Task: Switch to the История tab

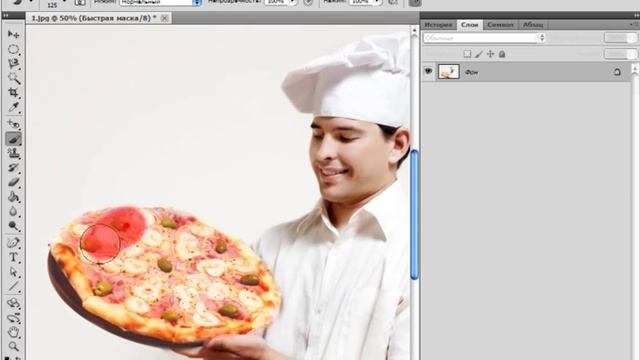Action: click(438, 25)
